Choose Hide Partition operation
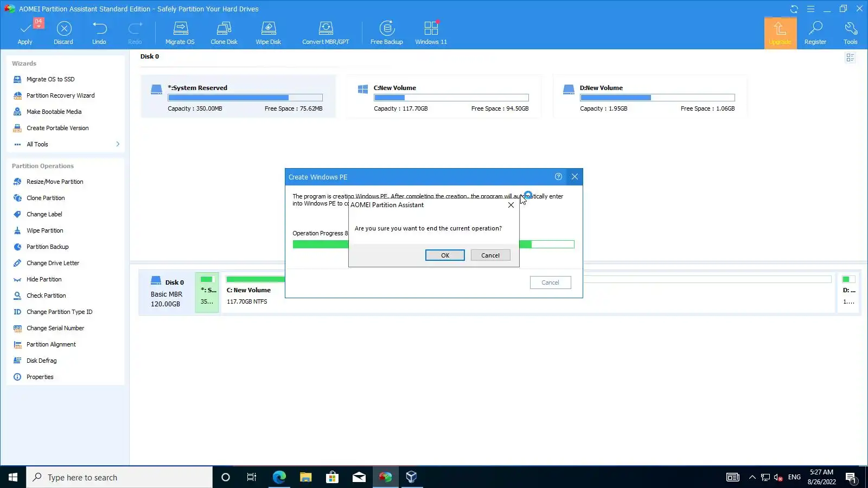Image resolution: width=868 pixels, height=488 pixels. click(x=44, y=279)
